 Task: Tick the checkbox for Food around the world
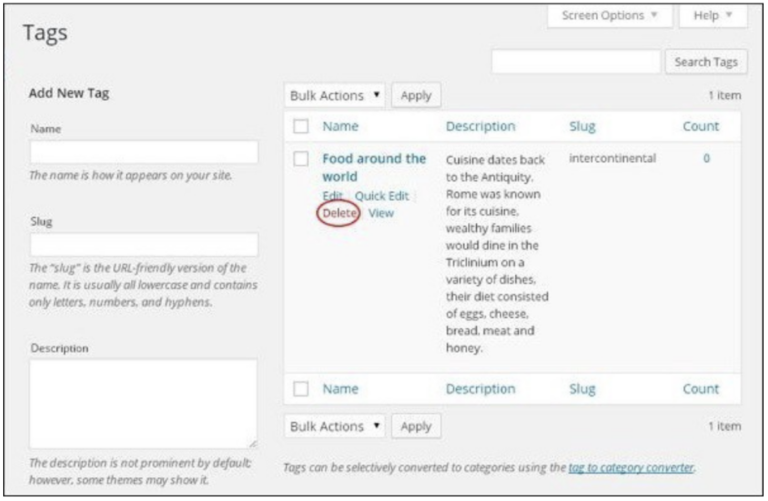coord(300,159)
